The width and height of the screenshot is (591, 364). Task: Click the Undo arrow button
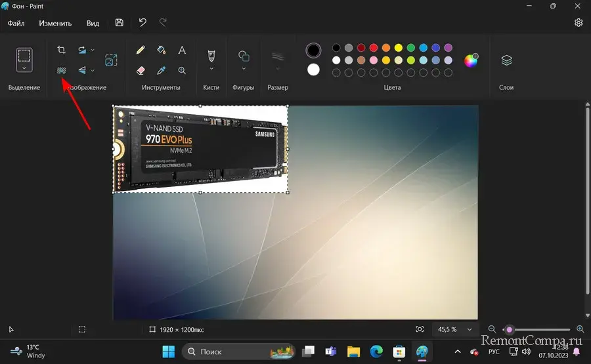coord(142,23)
